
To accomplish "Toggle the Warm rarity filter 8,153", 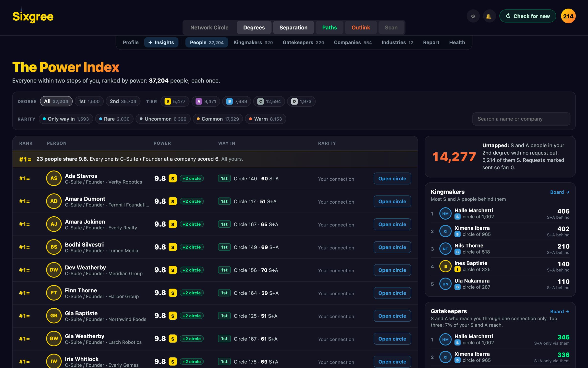I will click(x=265, y=119).
